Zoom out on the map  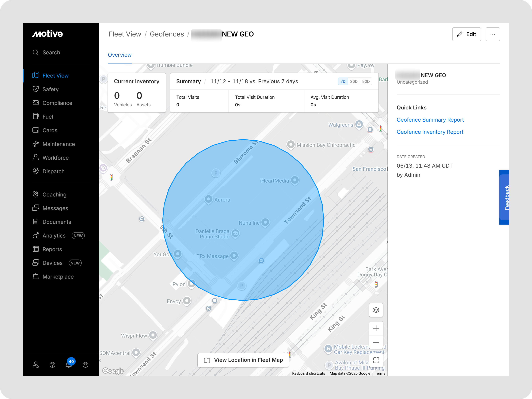376,342
